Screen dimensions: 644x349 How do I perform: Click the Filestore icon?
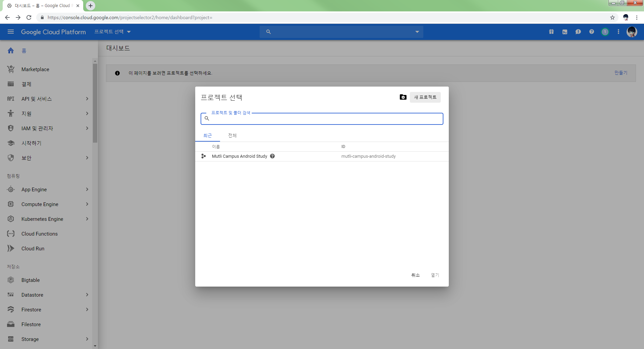tap(11, 324)
